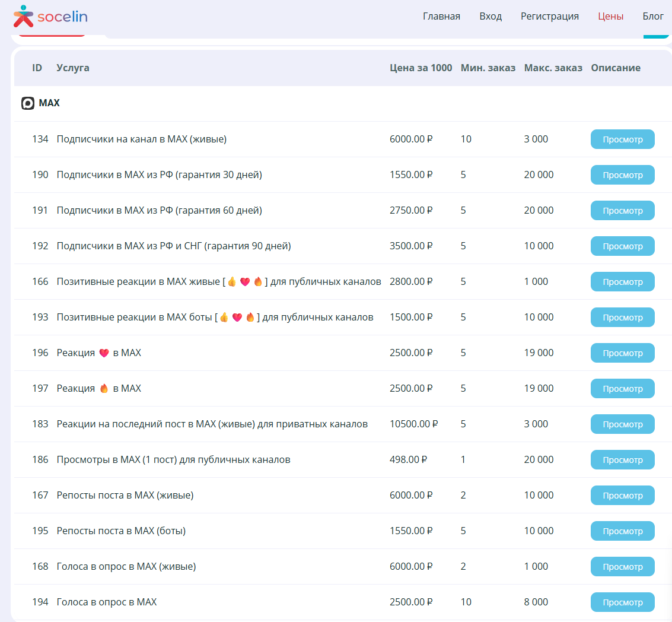The height and width of the screenshot is (622, 672).
Task: Click 'Реакции на последний пост в MAX' text
Action: tap(212, 424)
